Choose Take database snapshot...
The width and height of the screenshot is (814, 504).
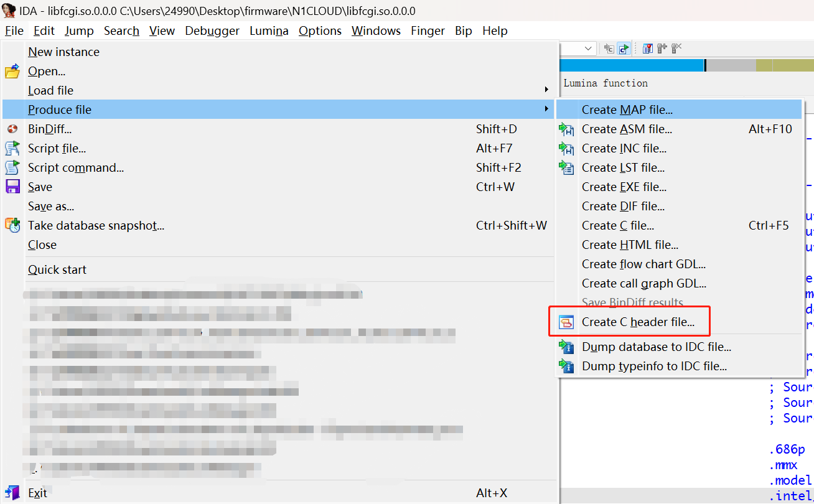278,225
